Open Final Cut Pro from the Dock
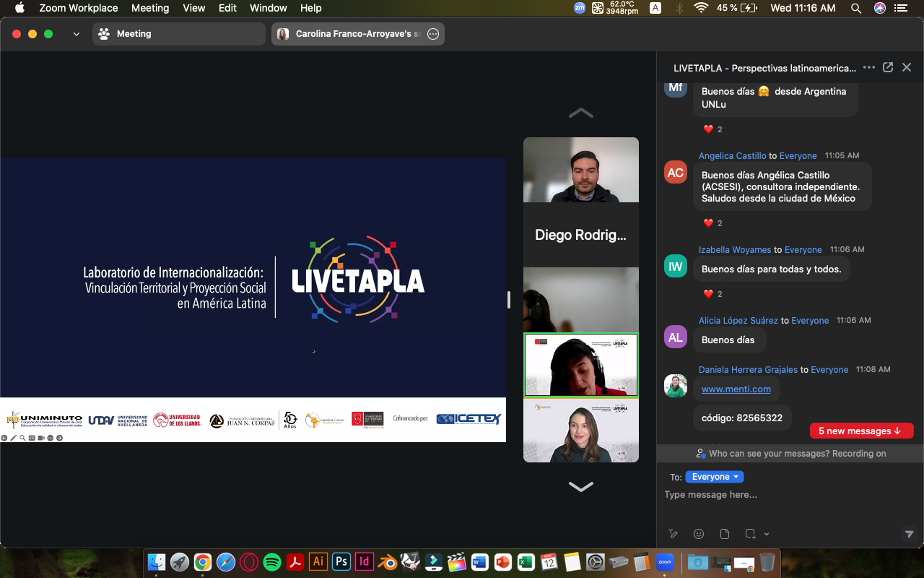The height and width of the screenshot is (578, 924). (x=457, y=561)
